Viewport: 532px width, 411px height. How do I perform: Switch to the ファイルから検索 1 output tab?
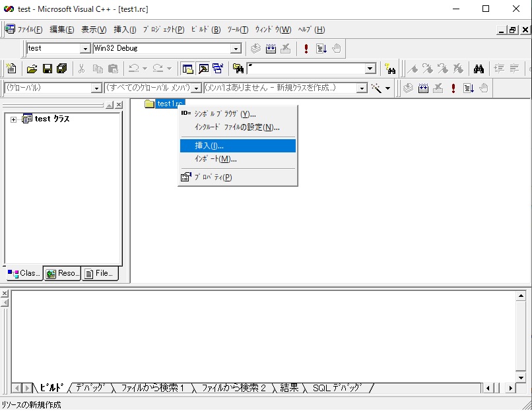click(152, 388)
